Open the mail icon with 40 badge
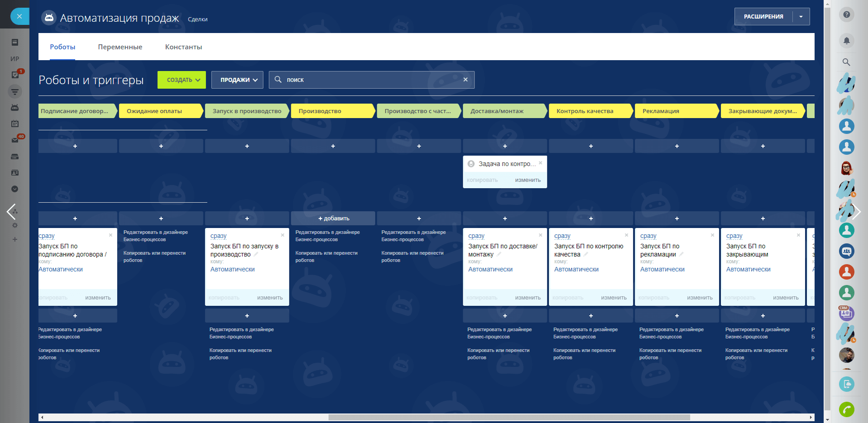The image size is (868, 423). pos(15,140)
